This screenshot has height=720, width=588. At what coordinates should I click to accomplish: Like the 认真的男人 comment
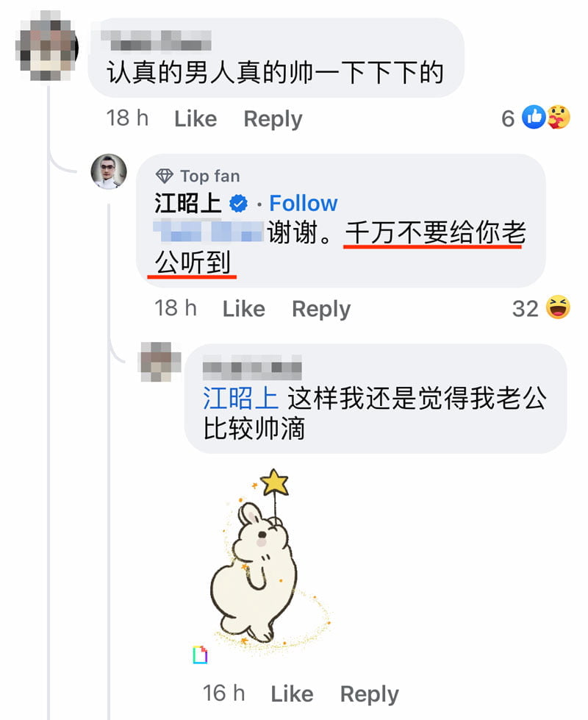(196, 119)
